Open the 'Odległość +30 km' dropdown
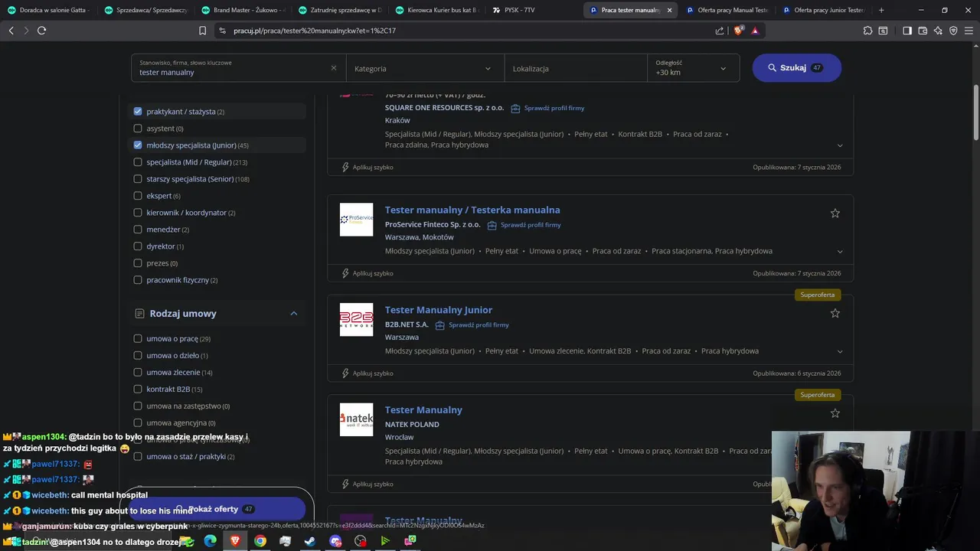Screen dimensions: 980x551 coord(693,68)
